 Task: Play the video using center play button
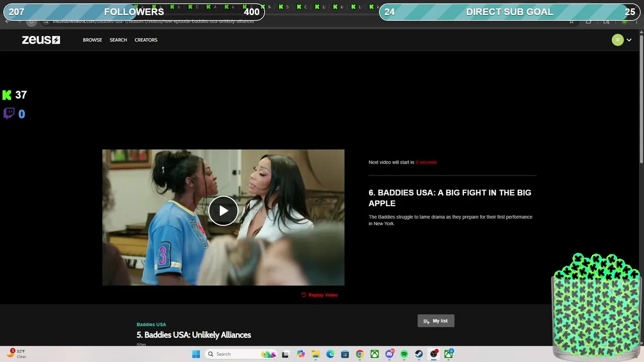(223, 211)
